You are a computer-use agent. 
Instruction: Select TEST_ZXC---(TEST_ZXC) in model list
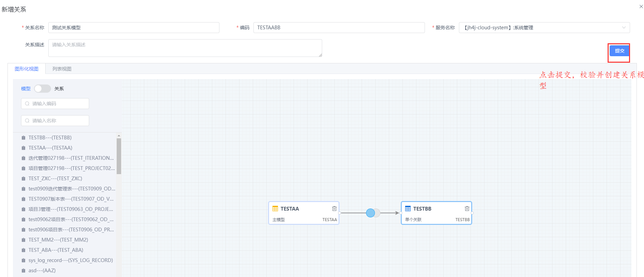55,179
